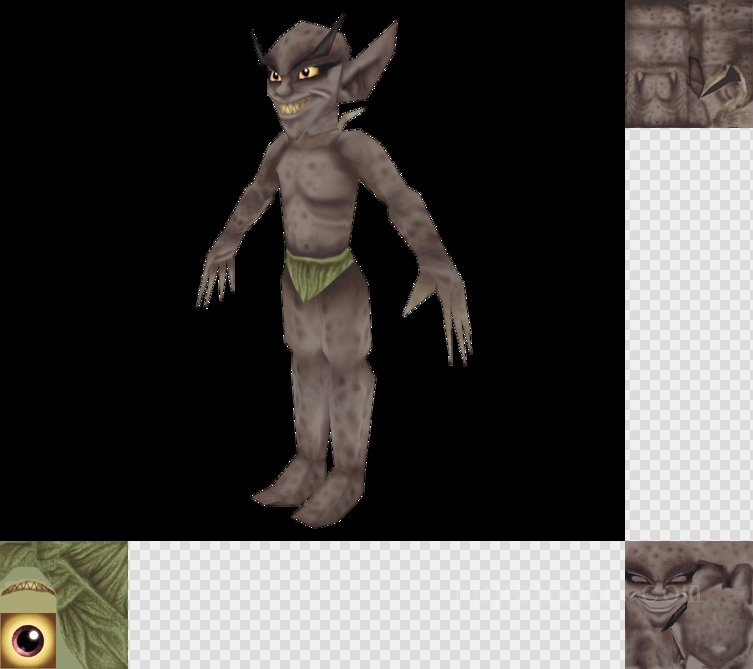The height and width of the screenshot is (669, 753).
Task: Click the transparent checkerboard area on right side
Action: tap(688, 330)
